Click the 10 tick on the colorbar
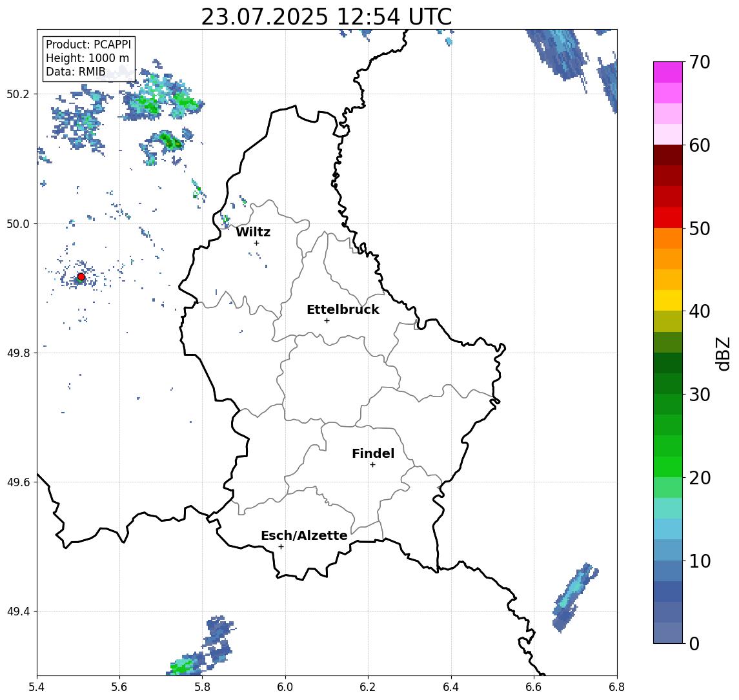739x700 pixels. click(700, 561)
